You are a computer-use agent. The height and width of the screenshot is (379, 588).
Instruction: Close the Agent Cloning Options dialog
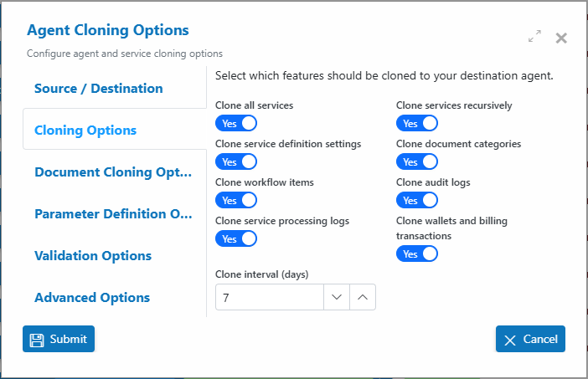coord(561,38)
